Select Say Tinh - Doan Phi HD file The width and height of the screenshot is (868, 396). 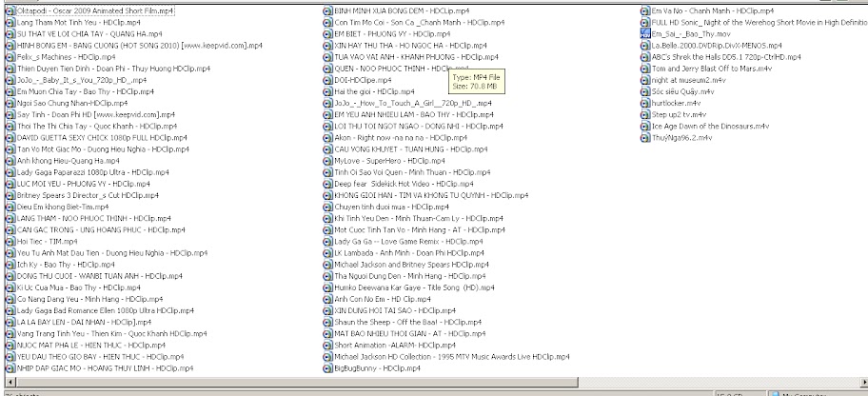(96, 114)
